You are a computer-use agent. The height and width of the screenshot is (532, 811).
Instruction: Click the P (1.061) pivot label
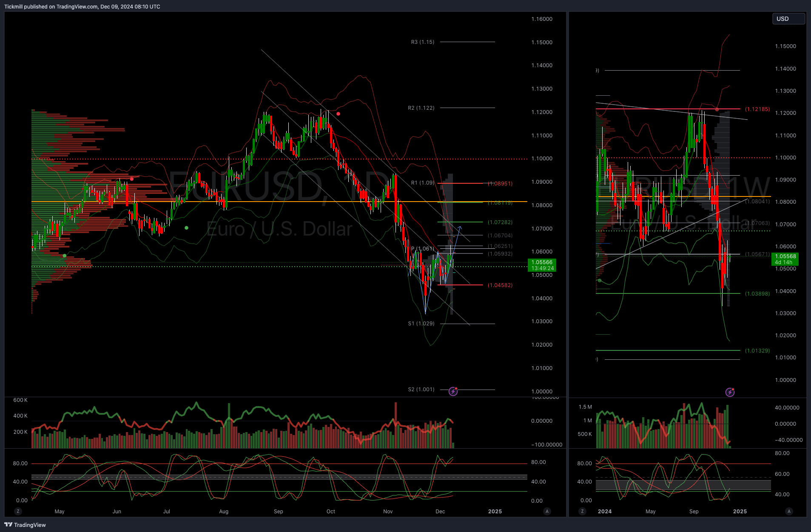coord(423,249)
